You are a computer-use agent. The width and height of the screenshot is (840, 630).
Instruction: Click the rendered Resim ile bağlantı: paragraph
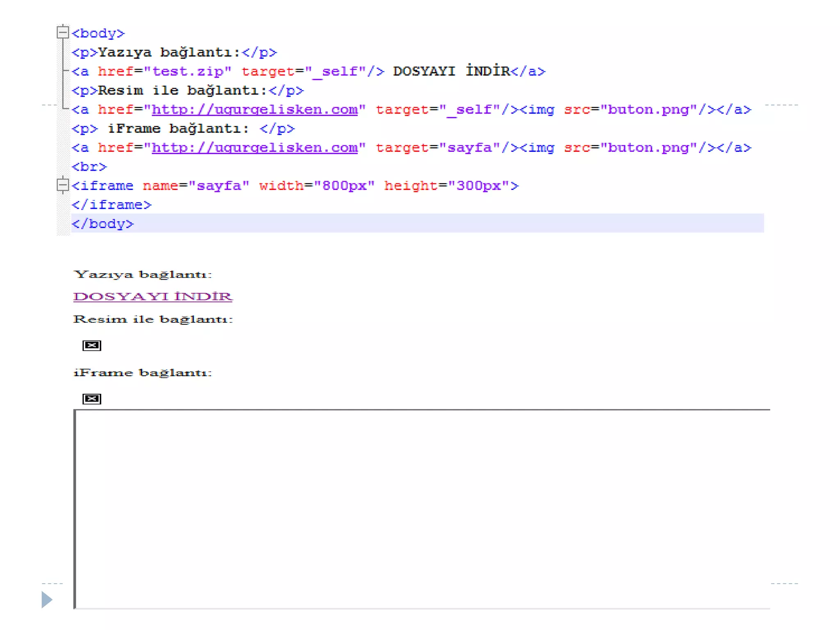[153, 319]
